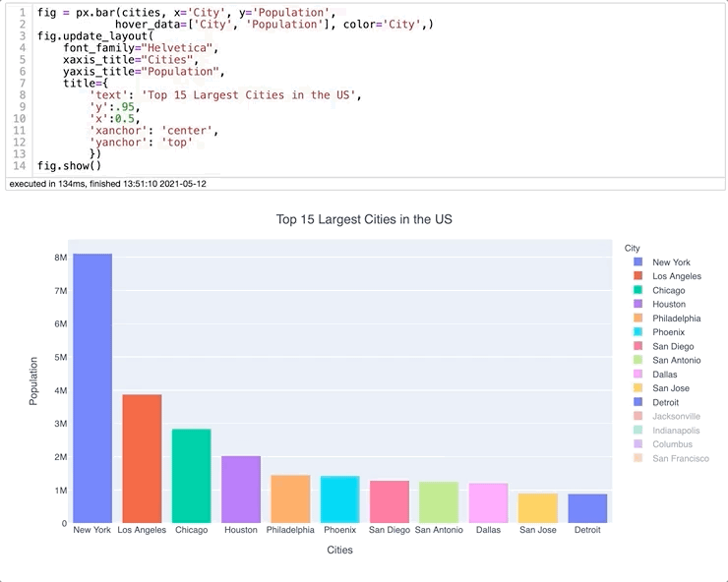Viewport: 728px width, 582px height.
Task: Click the light green San Antonio bar
Action: 439,502
